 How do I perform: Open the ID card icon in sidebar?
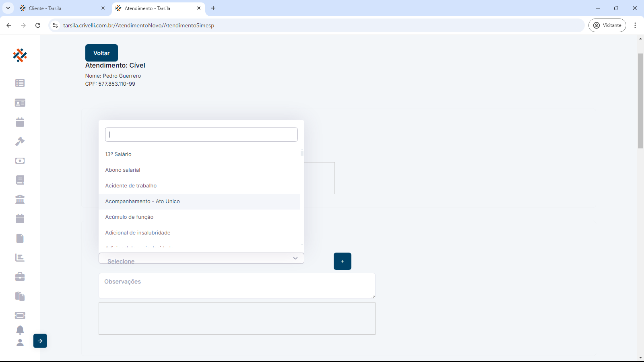(20, 103)
